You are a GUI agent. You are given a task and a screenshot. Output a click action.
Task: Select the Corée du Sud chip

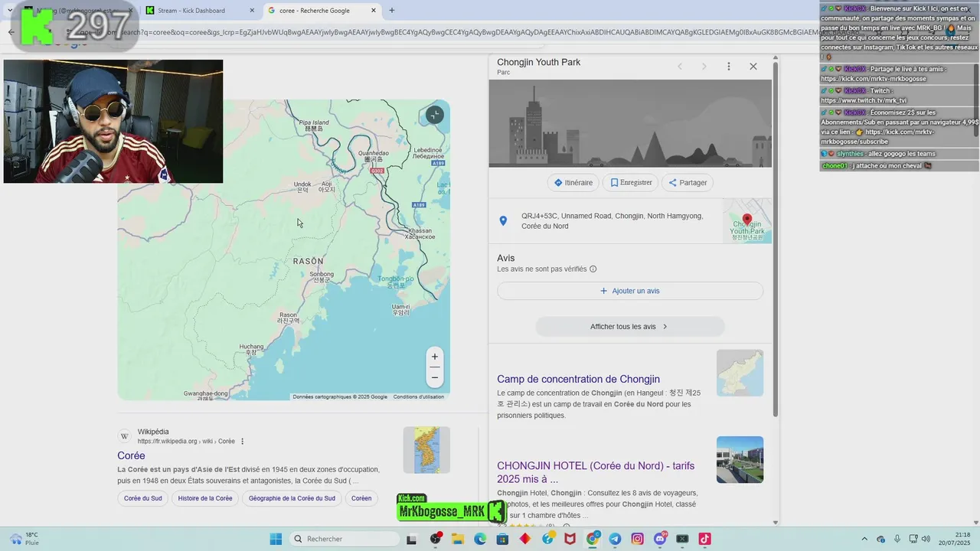tap(143, 498)
